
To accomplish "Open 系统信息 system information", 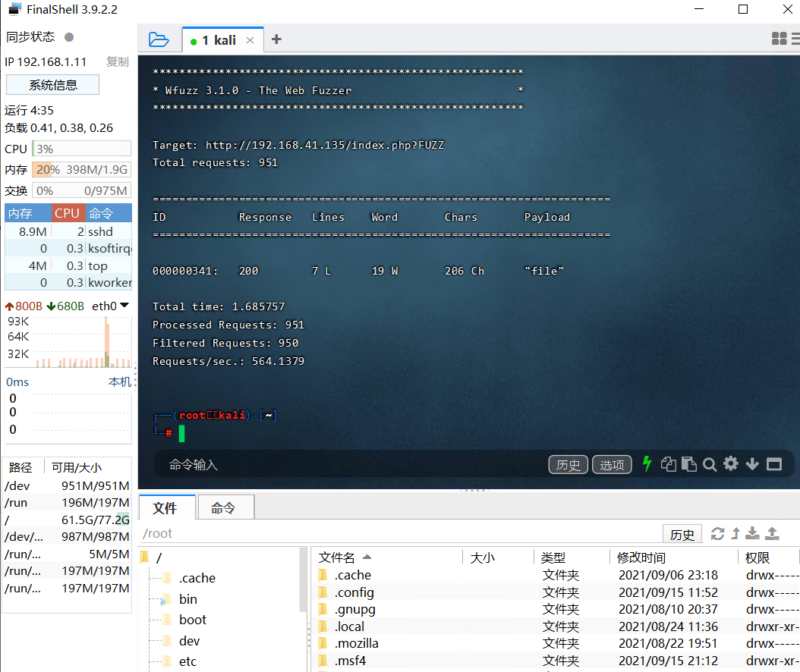I will (x=52, y=84).
